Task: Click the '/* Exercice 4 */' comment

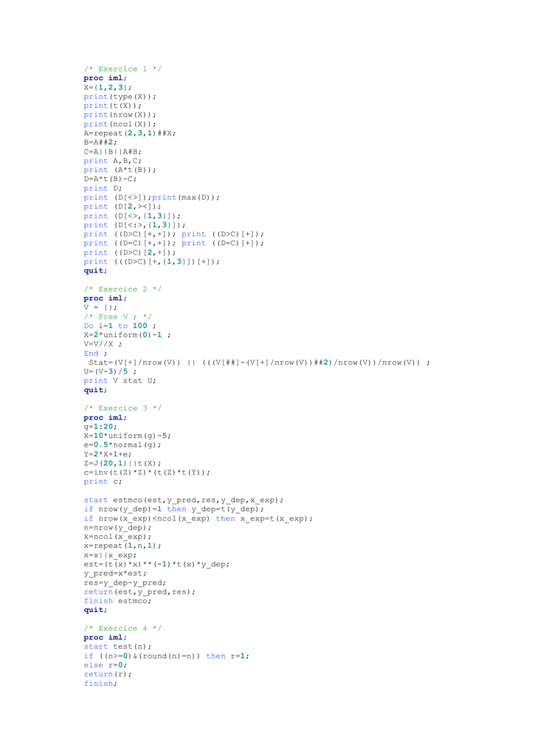Action: tap(122, 629)
